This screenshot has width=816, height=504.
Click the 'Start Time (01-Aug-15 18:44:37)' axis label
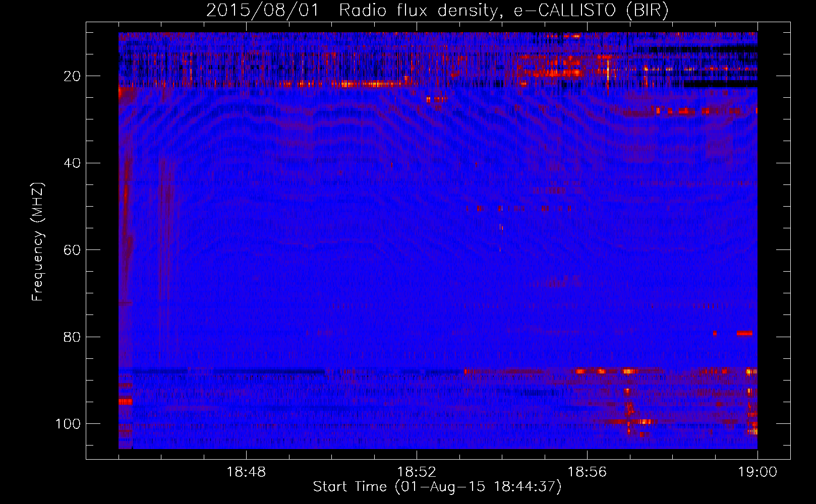coord(437,487)
